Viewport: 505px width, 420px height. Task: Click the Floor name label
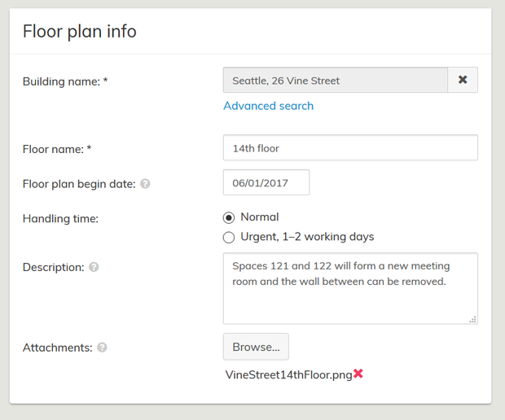click(x=57, y=149)
